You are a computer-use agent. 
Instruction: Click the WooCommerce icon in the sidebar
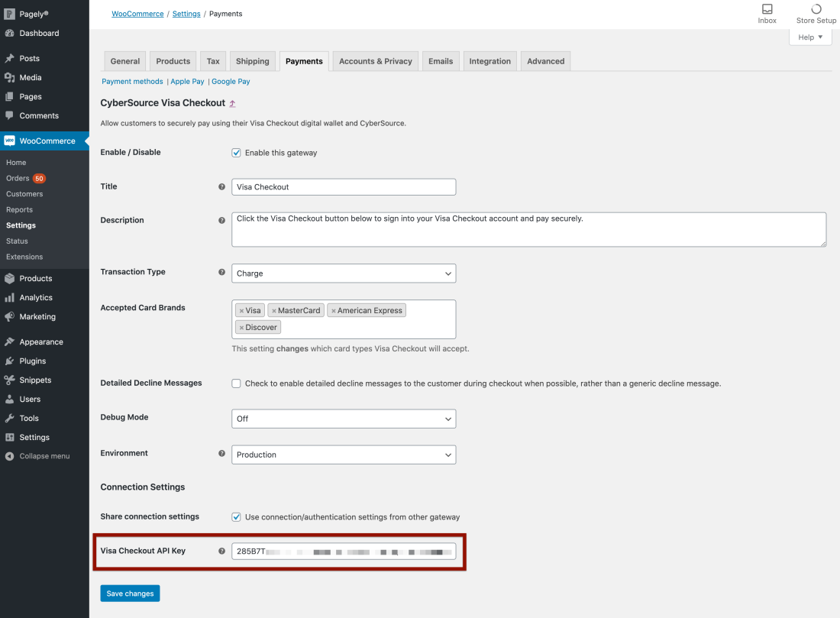[x=8, y=141]
